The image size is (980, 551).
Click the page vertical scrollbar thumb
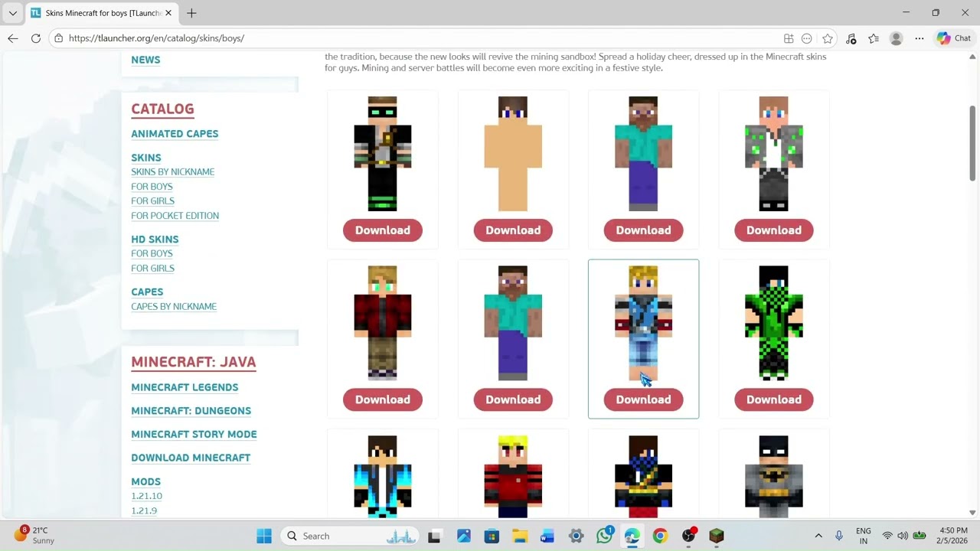(973, 144)
